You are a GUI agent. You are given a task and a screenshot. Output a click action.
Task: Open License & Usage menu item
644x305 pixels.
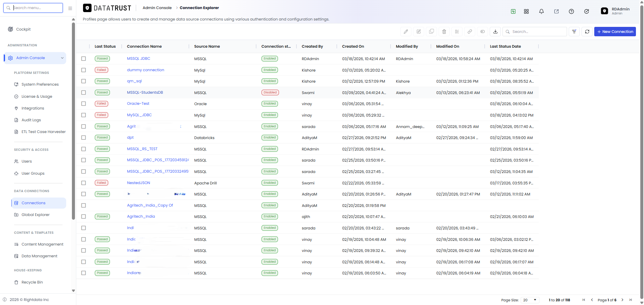[37, 96]
